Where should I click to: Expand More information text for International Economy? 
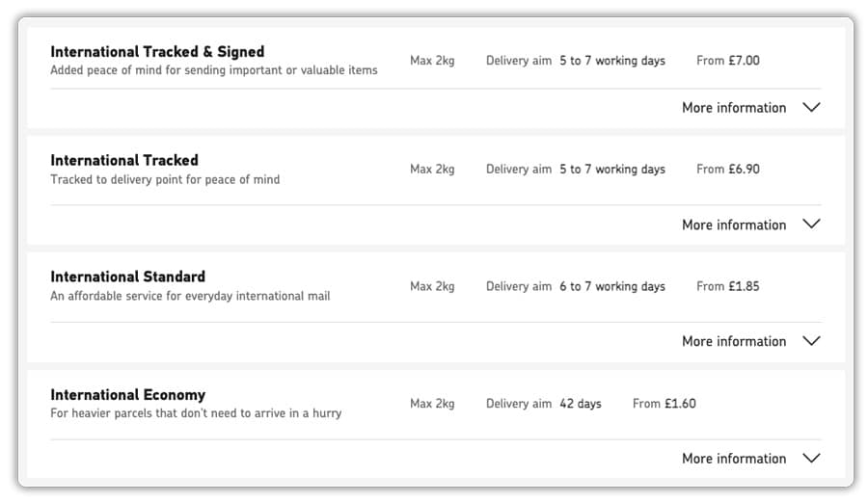pyautogui.click(x=734, y=459)
